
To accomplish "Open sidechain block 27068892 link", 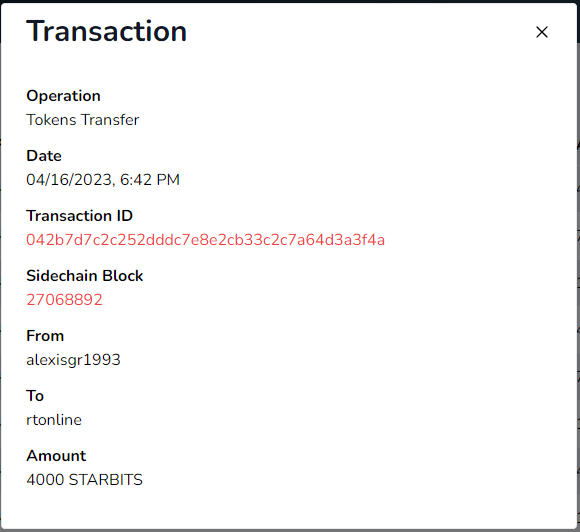I will pos(64,300).
